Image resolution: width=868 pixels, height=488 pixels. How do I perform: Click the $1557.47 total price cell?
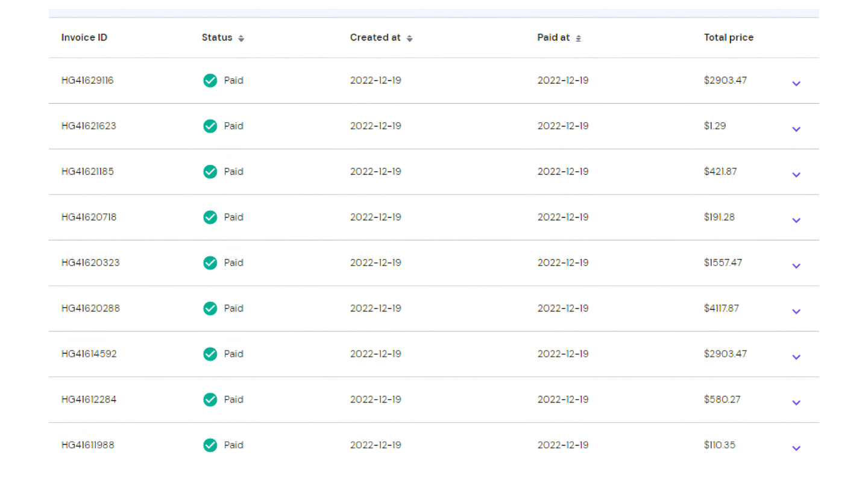[x=723, y=263]
